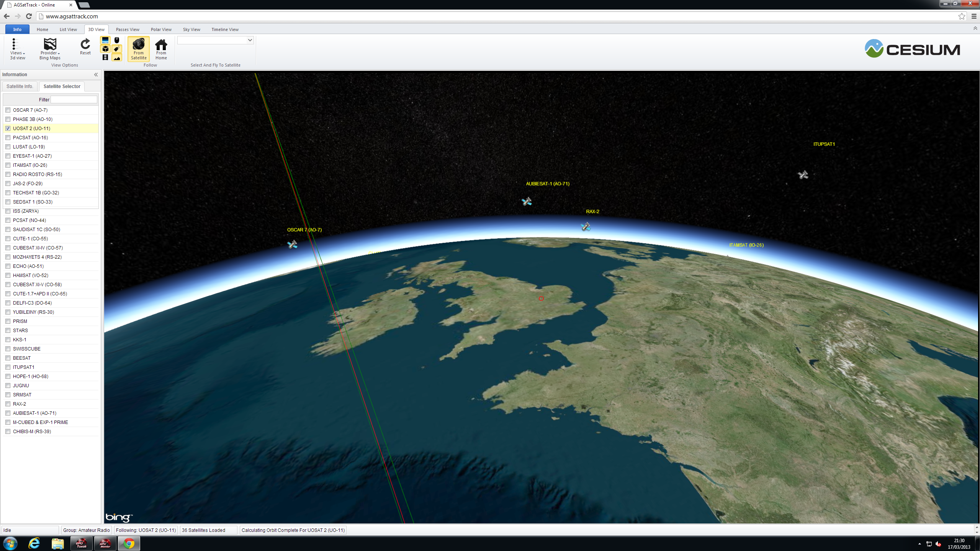Open GPU Monitor from taskbar

[105, 543]
